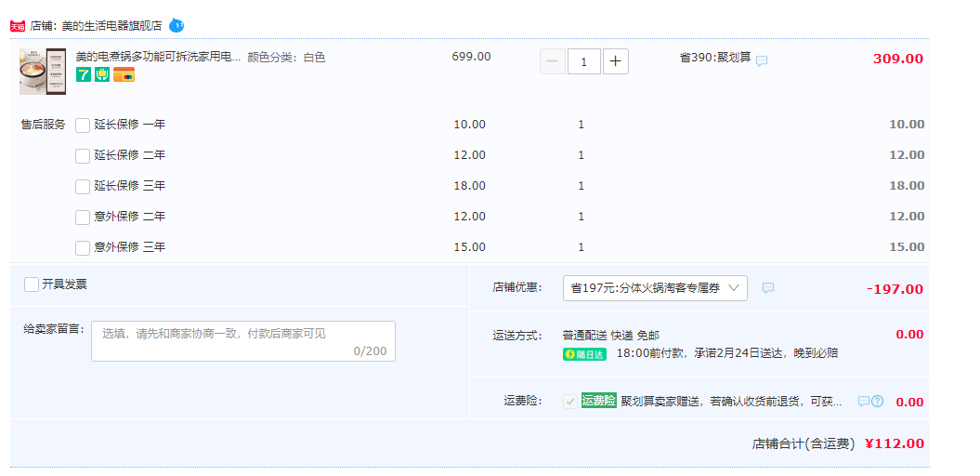Click the -197.00 discount amount
Image resolution: width=980 pixels, height=476 pixels.
click(895, 289)
